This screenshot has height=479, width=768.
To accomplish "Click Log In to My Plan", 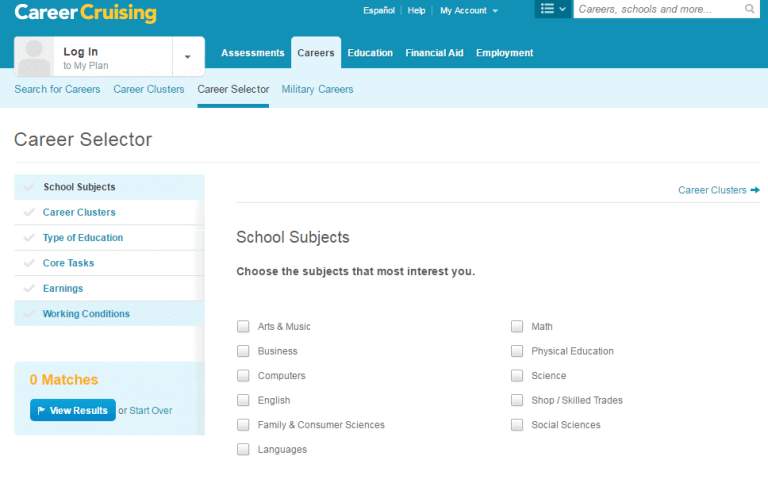I will point(94,57).
